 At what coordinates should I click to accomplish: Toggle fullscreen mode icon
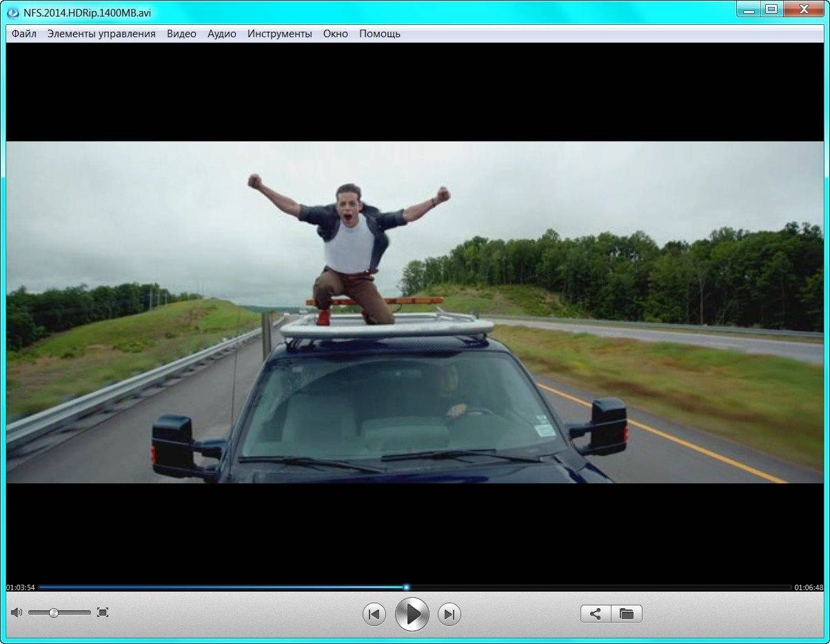[x=103, y=612]
